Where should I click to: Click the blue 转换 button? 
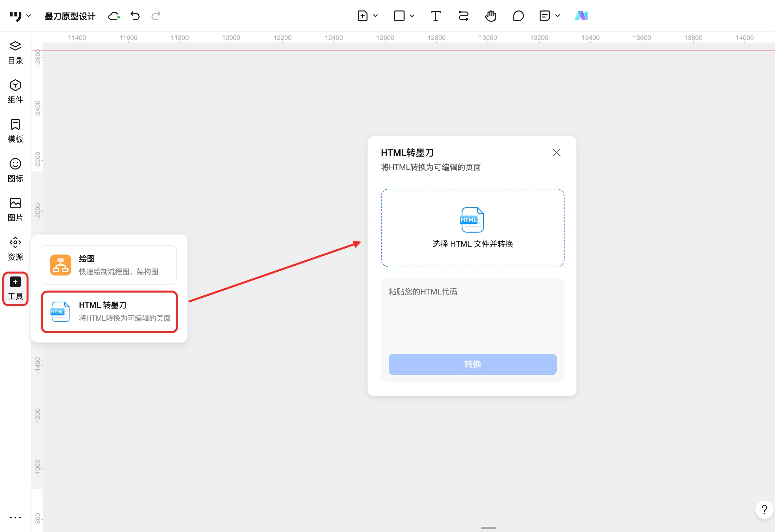tap(472, 364)
